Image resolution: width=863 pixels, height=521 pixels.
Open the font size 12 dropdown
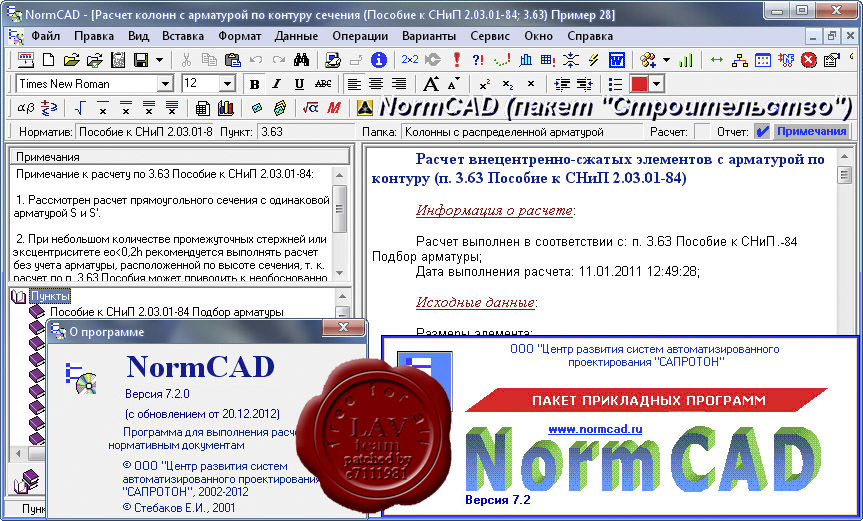(227, 84)
